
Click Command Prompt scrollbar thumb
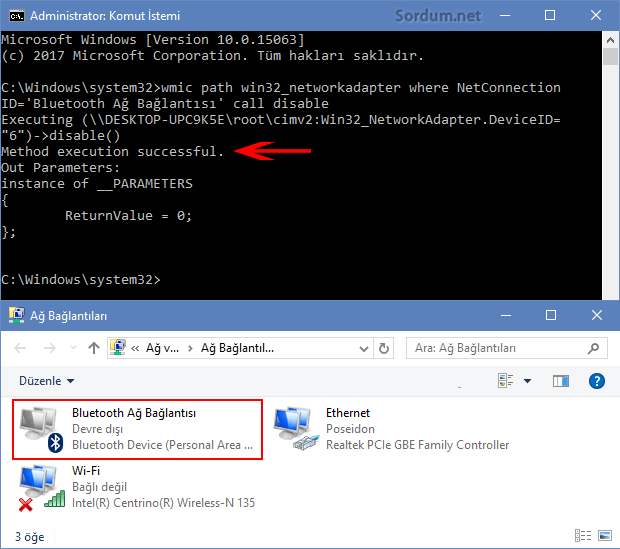pos(611,57)
